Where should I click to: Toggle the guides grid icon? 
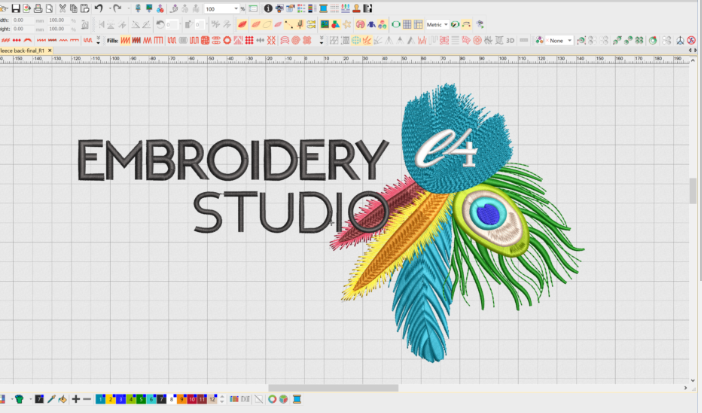click(418, 25)
